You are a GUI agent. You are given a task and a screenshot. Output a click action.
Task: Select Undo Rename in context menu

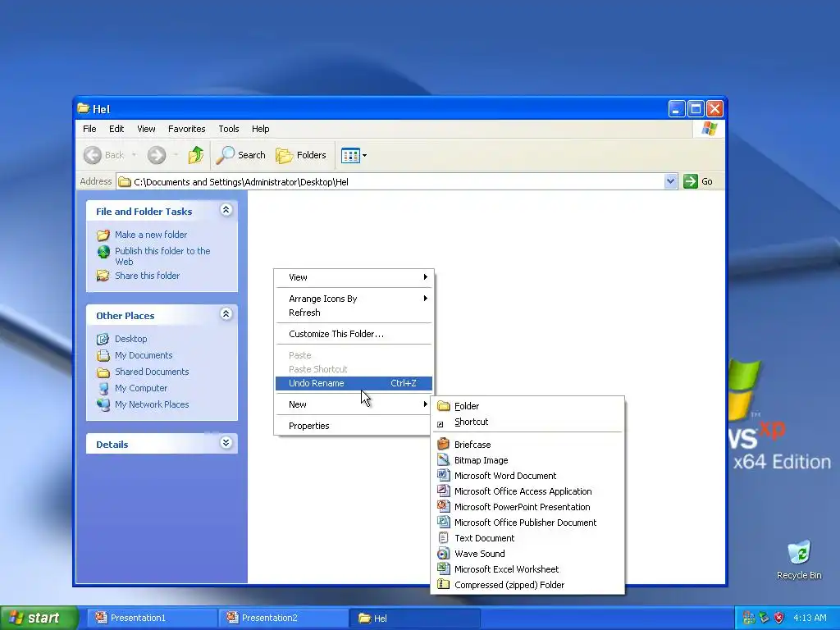(354, 383)
